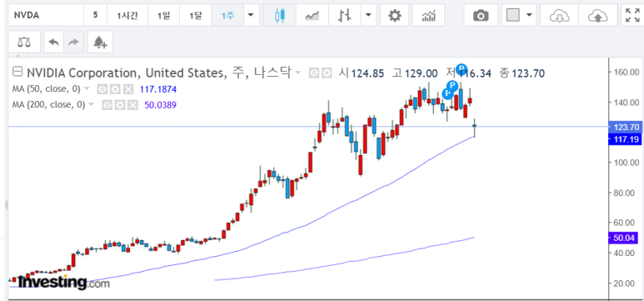Screen dimensions: 644x301
Task: Click the topmost blue P marker
Action: 462,68
